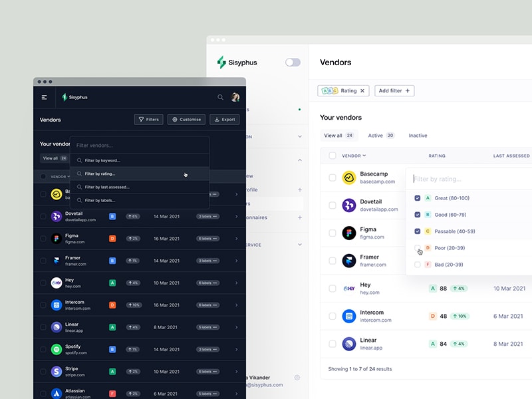The image size is (532, 399).
Task: Check the Hey row checkbox in light window
Action: 332,289
